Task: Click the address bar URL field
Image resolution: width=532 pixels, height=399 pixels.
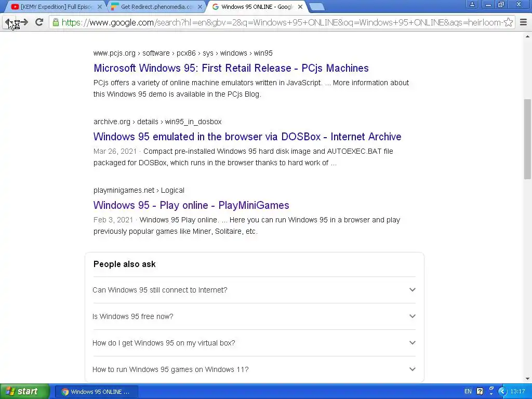Action: pyautogui.click(x=282, y=22)
